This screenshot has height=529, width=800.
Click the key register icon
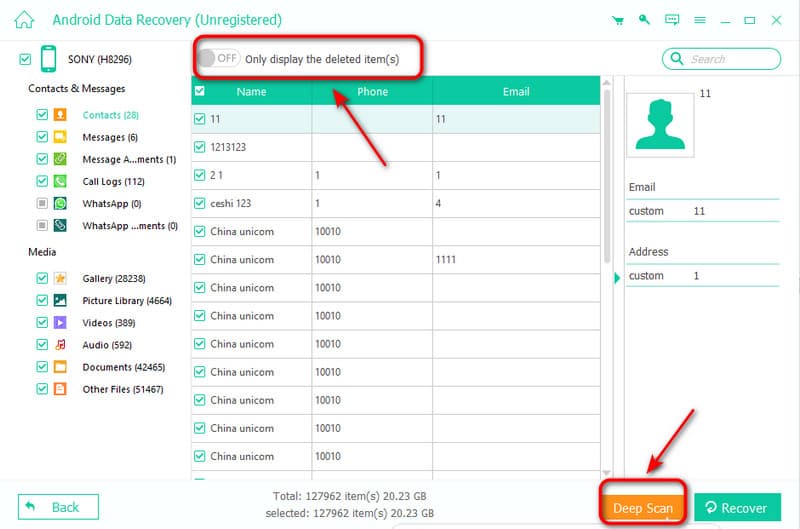pos(645,20)
